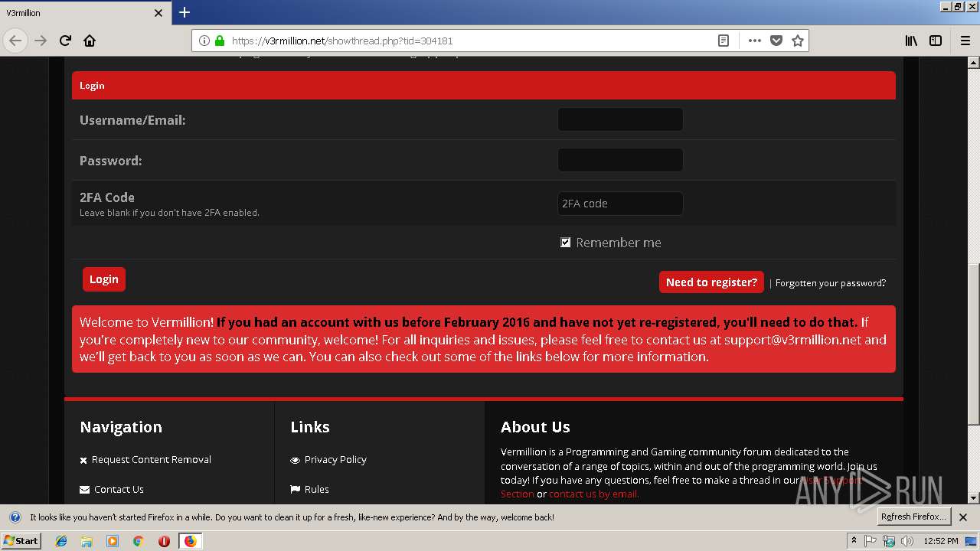The width and height of the screenshot is (980, 551).
Task: Click scrollbar down arrow
Action: tap(973, 497)
